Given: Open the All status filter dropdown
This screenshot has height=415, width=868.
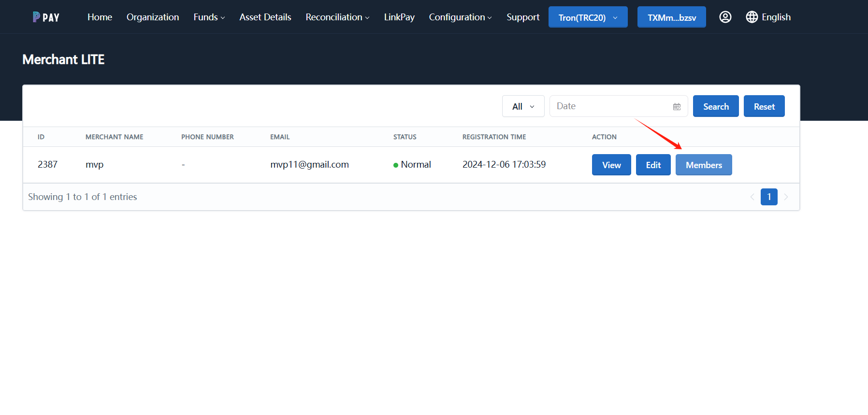Looking at the screenshot, I should pyautogui.click(x=523, y=106).
